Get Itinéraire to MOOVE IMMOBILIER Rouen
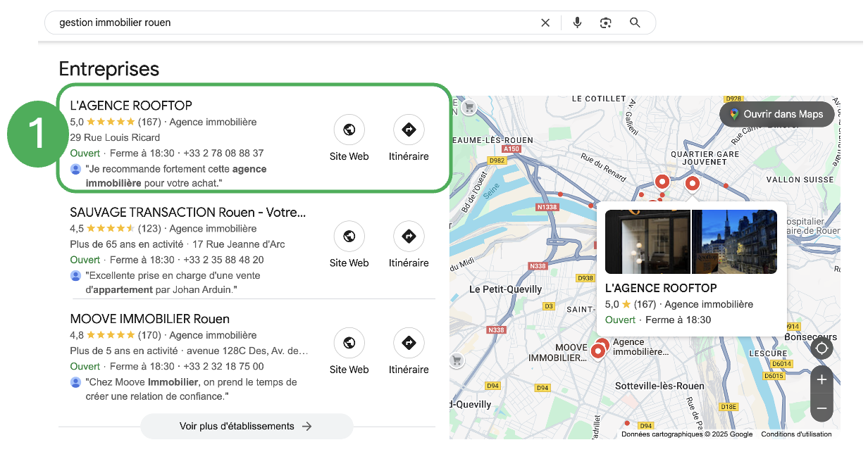The height and width of the screenshot is (459, 868). [409, 351]
